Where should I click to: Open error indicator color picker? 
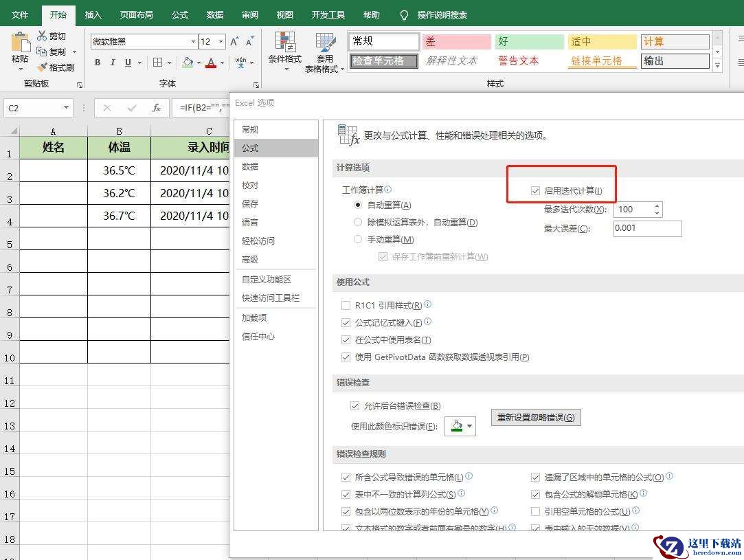click(x=460, y=426)
